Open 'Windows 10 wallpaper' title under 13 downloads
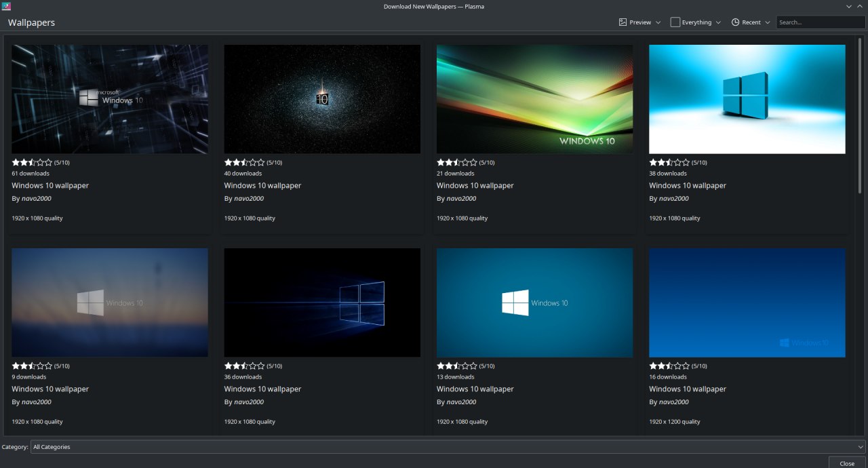 click(475, 389)
